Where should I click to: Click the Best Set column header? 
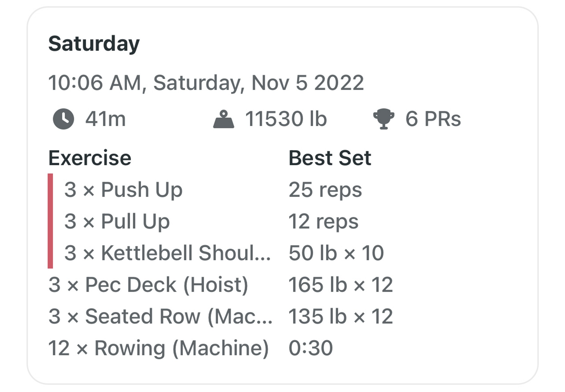(x=330, y=158)
